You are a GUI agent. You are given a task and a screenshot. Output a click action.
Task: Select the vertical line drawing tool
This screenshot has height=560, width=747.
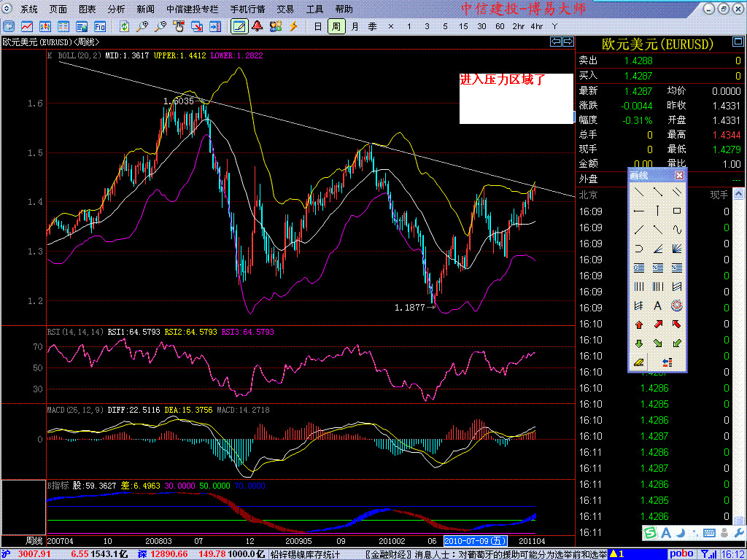tap(658, 211)
